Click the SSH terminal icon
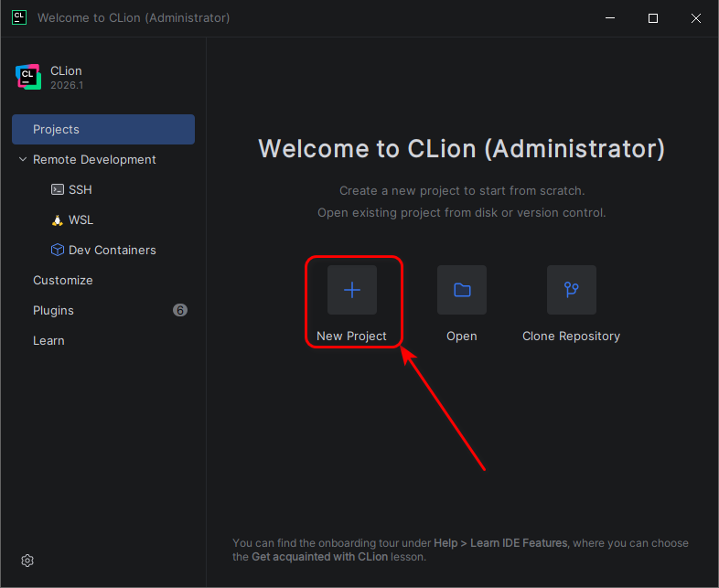The height and width of the screenshot is (588, 719). pyautogui.click(x=58, y=189)
